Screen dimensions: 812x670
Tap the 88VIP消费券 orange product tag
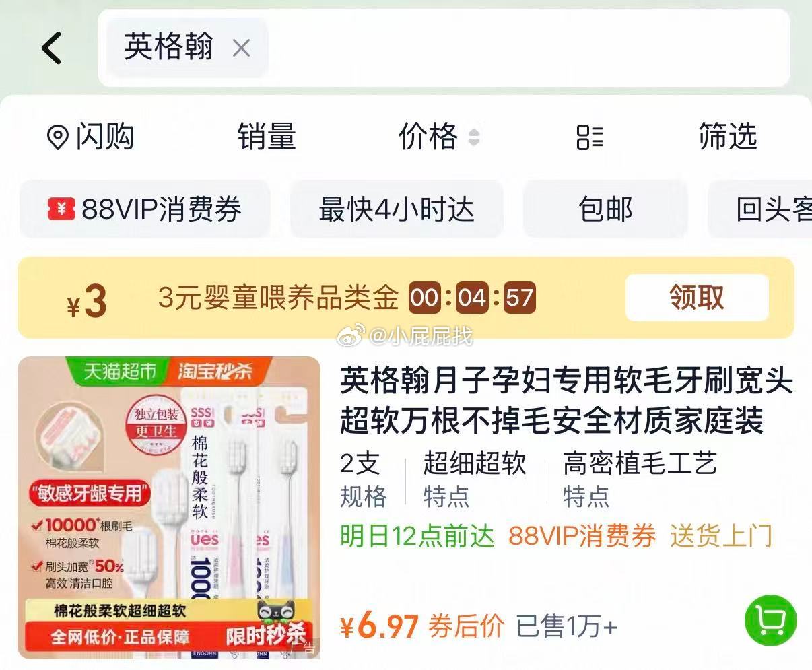[582, 537]
